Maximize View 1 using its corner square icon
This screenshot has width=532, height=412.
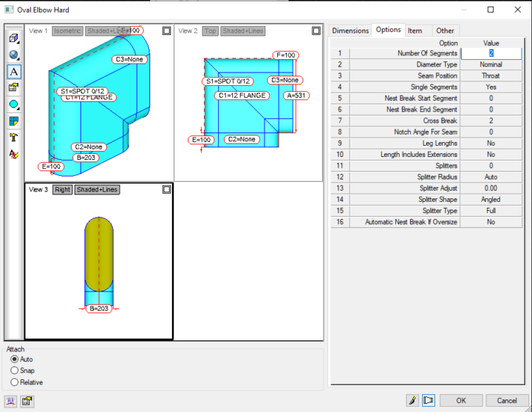[166, 31]
